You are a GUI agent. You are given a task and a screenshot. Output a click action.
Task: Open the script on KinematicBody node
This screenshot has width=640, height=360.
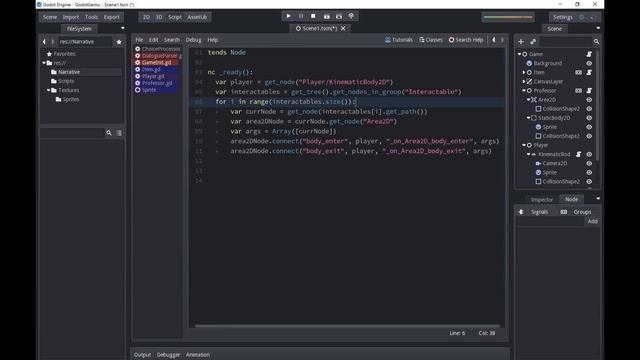[x=578, y=154]
